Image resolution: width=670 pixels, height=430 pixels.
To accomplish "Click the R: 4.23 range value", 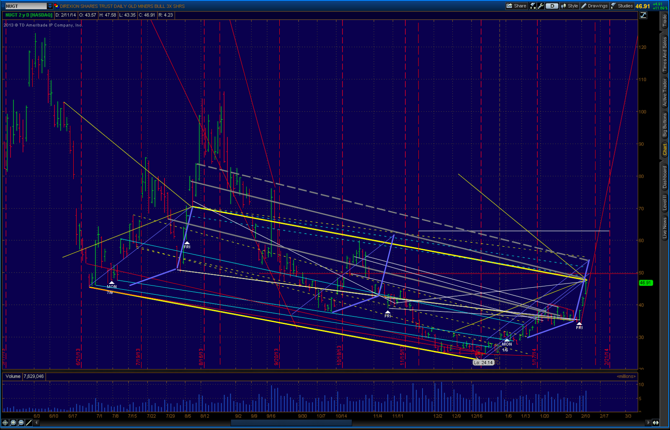I will tap(166, 15).
